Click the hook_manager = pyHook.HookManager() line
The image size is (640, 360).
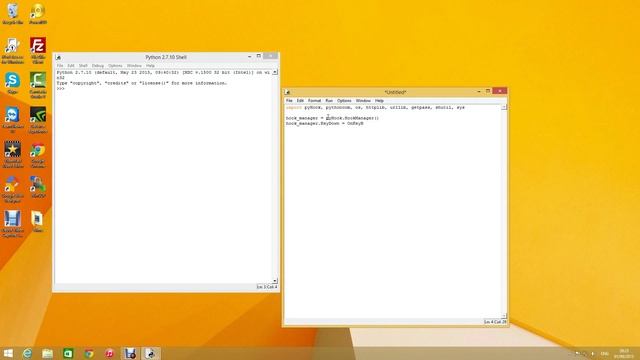coord(332,118)
